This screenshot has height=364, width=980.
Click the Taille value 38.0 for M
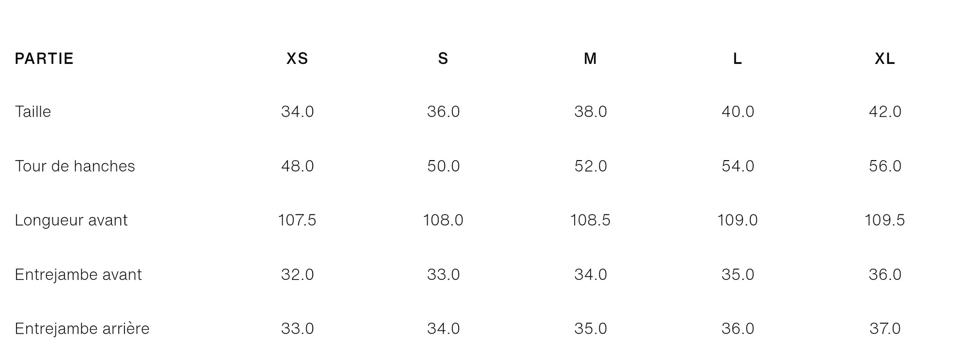coord(590,111)
